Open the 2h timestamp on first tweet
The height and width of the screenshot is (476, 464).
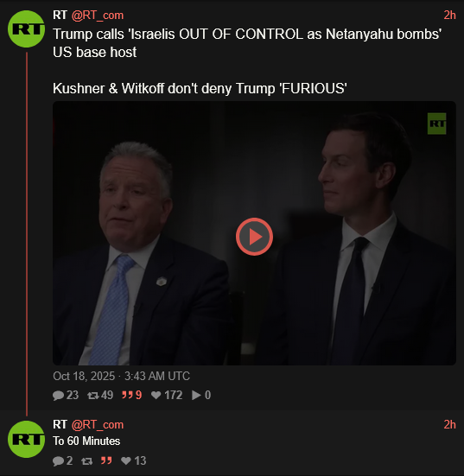(x=449, y=16)
